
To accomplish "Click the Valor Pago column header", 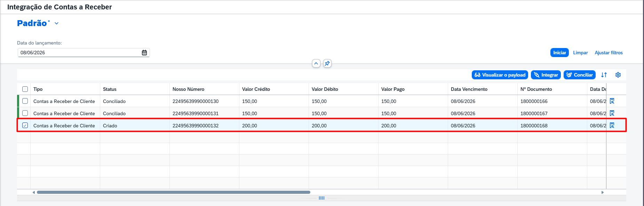I will pos(413,89).
